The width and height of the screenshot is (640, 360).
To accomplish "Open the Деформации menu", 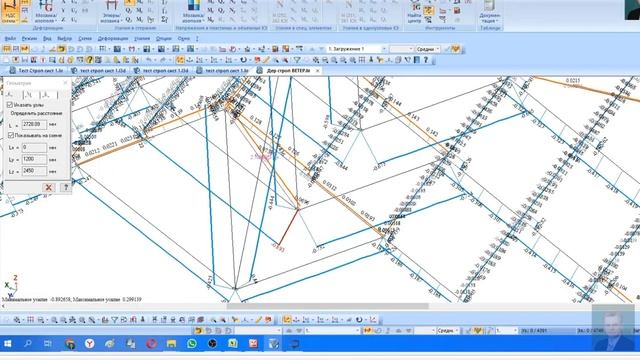I will click(x=113, y=38).
